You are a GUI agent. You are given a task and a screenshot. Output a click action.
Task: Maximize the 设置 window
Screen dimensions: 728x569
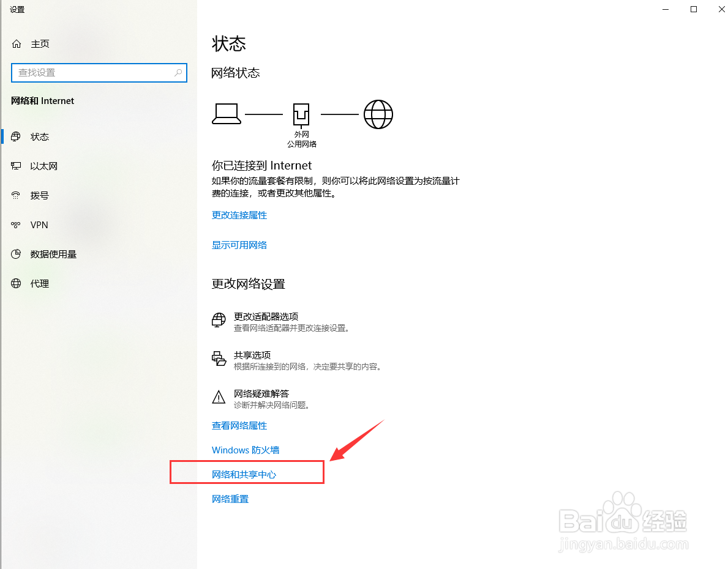tap(694, 9)
